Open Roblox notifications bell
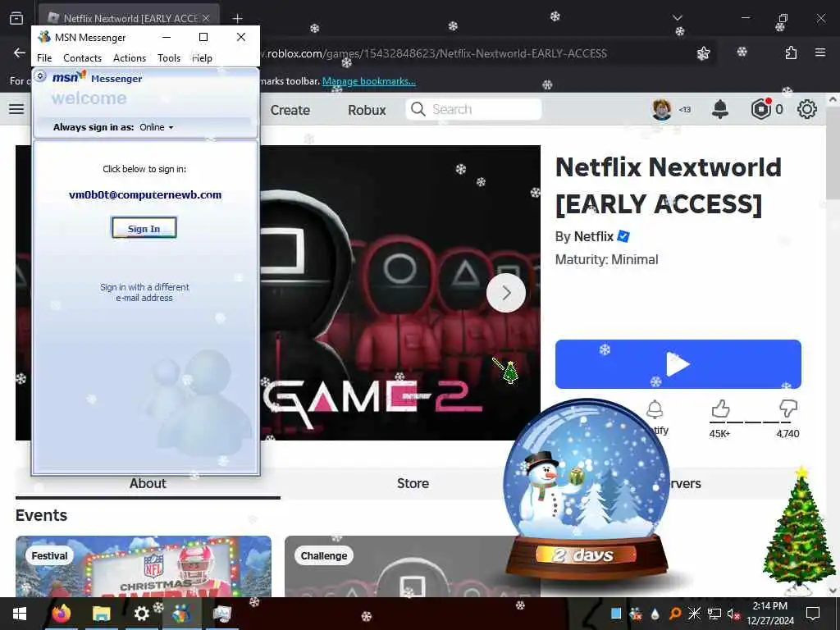Screen dimensions: 840x630 click(x=719, y=109)
